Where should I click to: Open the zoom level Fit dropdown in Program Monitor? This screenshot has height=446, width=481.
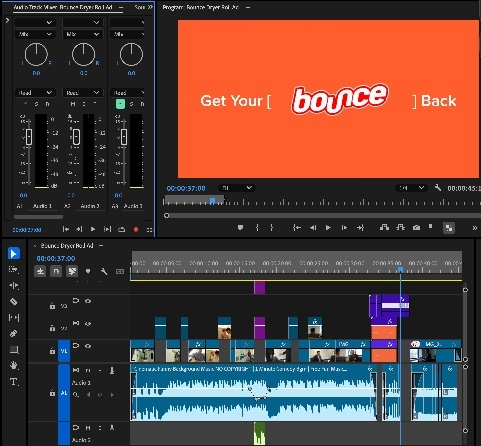point(237,188)
